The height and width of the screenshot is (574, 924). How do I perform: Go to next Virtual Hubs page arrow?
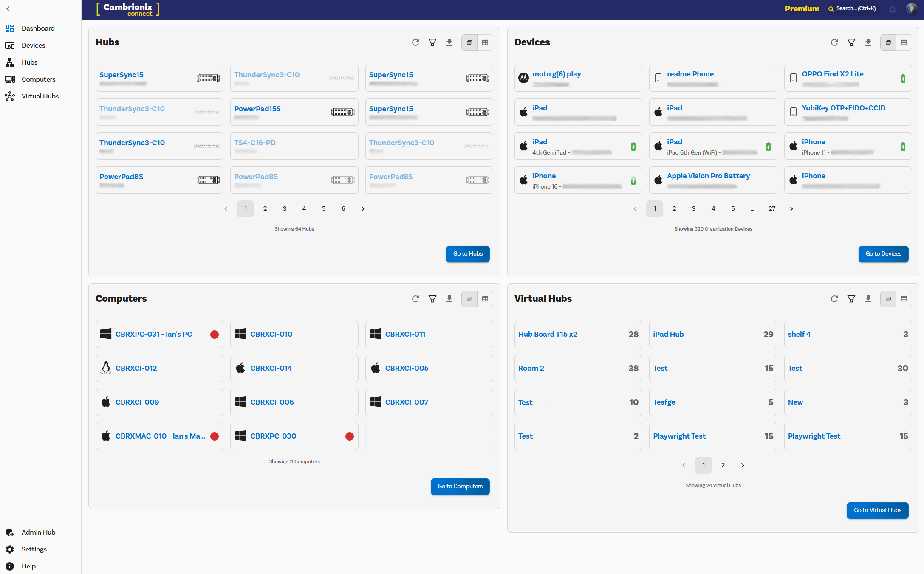click(x=742, y=465)
